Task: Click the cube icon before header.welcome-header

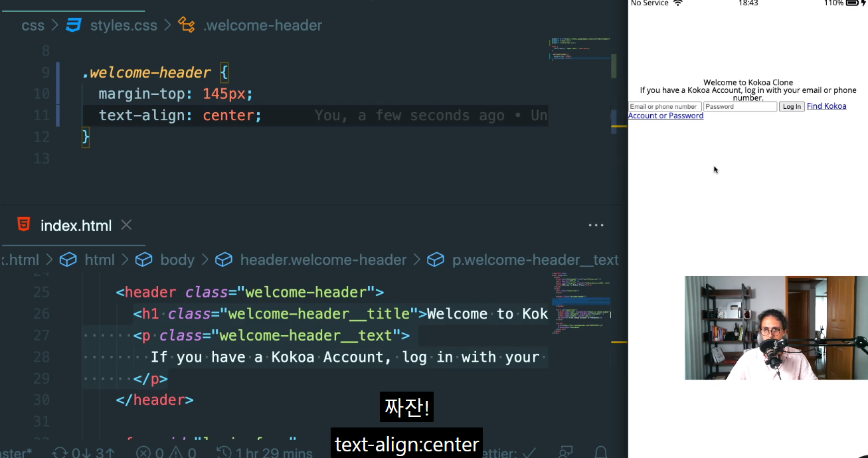Action: 224,260
